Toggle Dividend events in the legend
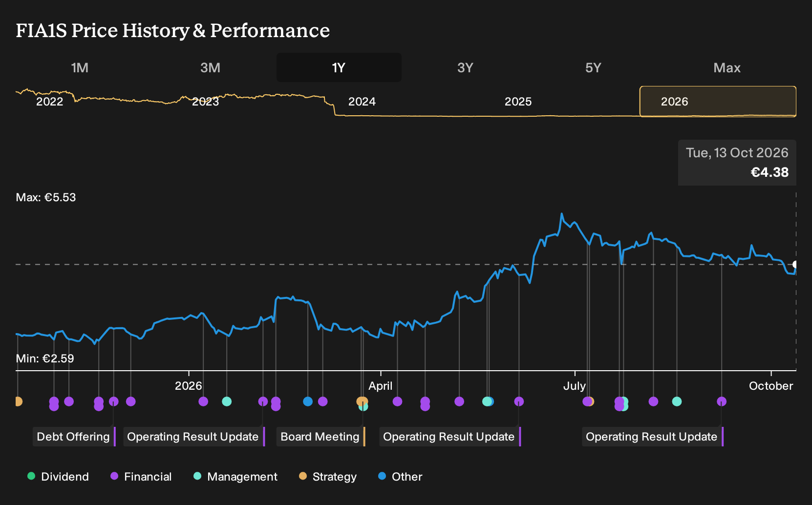 click(x=58, y=476)
